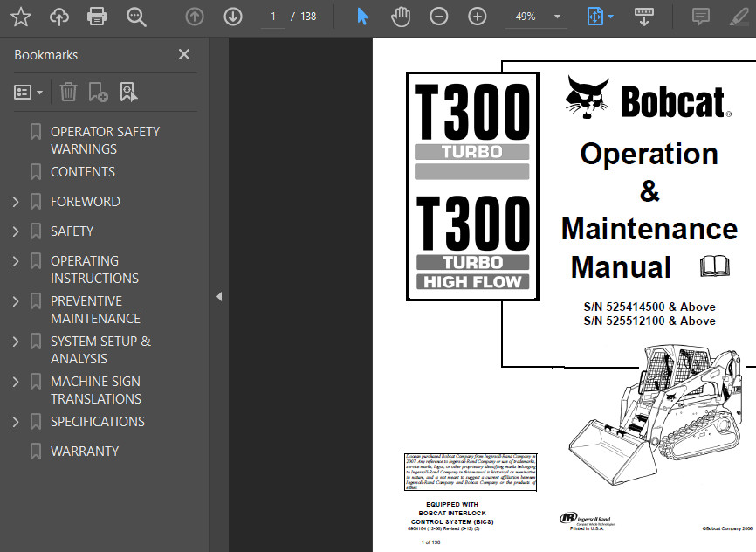
Task: Click the page number field showing 1
Action: click(x=273, y=17)
